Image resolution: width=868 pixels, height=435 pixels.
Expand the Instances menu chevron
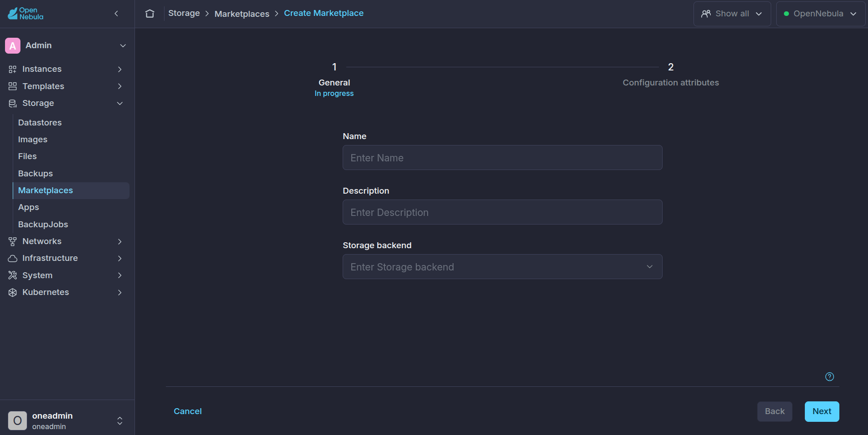[120, 69]
